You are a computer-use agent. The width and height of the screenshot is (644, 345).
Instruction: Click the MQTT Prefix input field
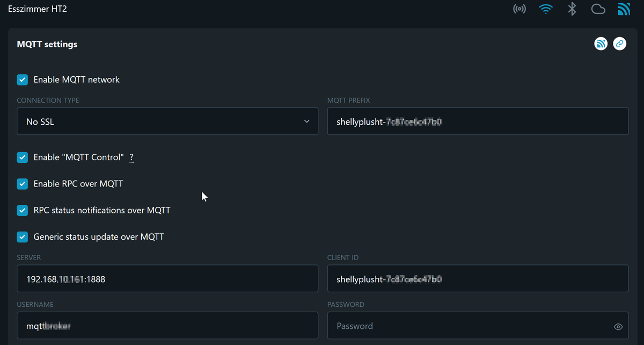478,121
